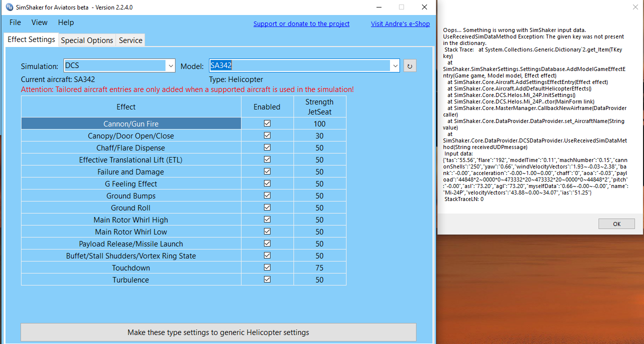The height and width of the screenshot is (344, 644).
Task: Select the Canopy/Door Open/Close row label
Action: [131, 136]
